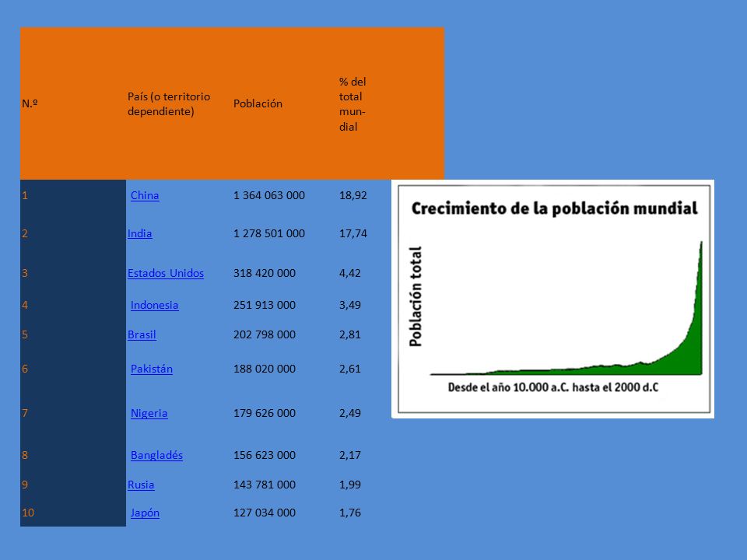Select rank number 1 cell
Viewport: 747px width, 560px height.
point(73,195)
